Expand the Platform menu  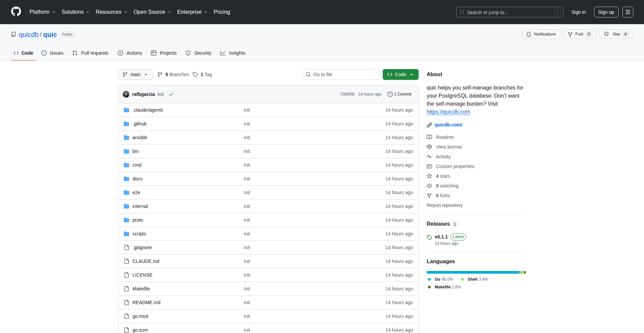pyautogui.click(x=42, y=12)
